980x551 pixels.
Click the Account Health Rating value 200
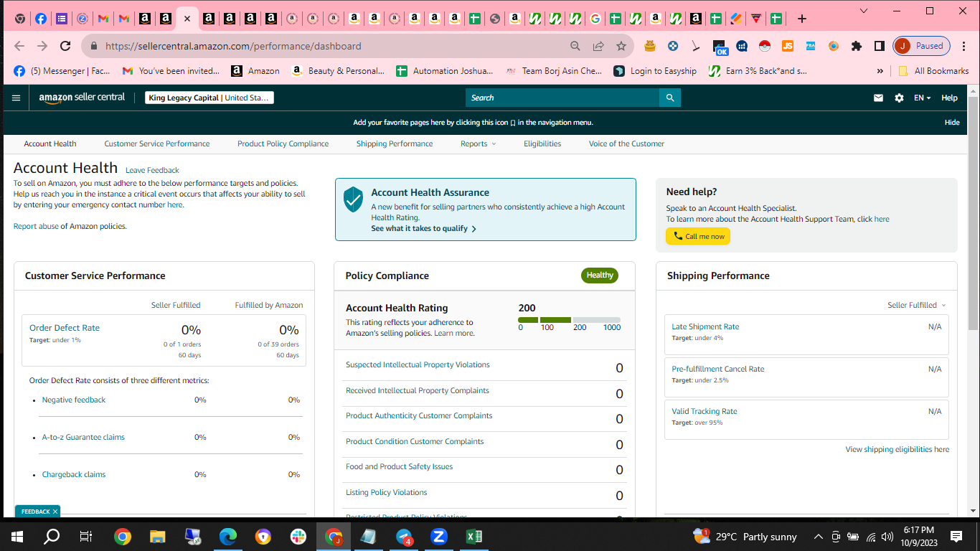pos(527,308)
